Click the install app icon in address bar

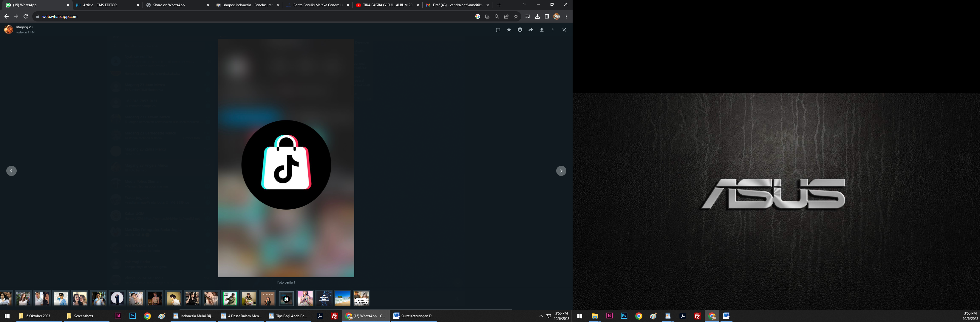487,16
